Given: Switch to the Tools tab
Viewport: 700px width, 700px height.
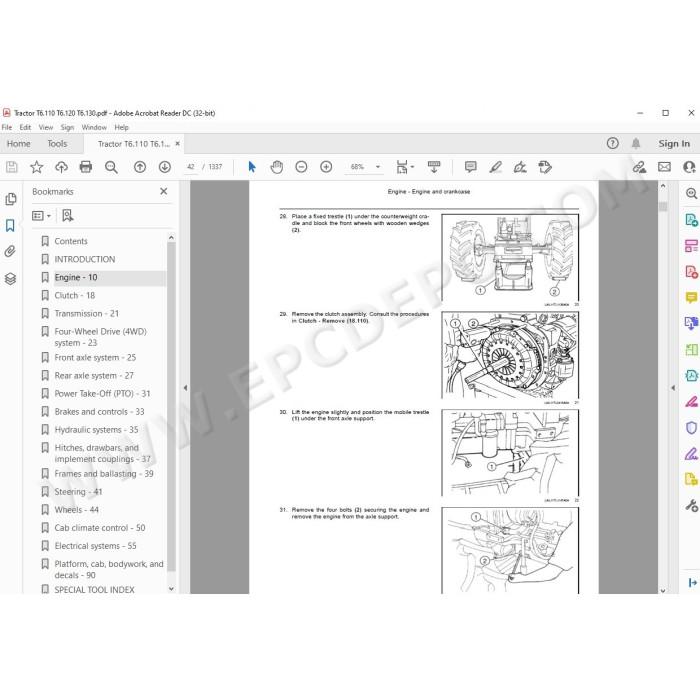Looking at the screenshot, I should point(57,144).
